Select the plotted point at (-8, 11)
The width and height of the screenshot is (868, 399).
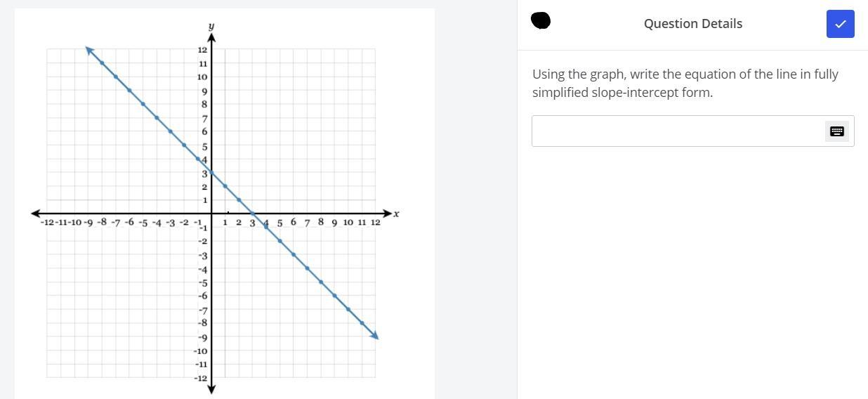point(102,63)
